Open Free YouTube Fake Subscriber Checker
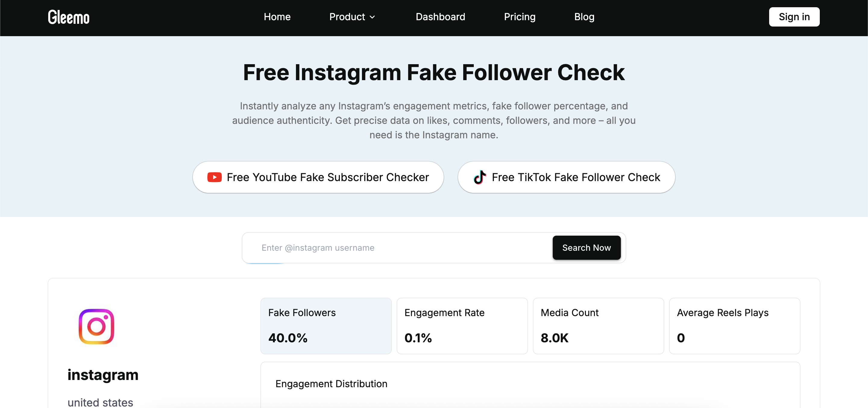868x408 pixels. pos(318,177)
